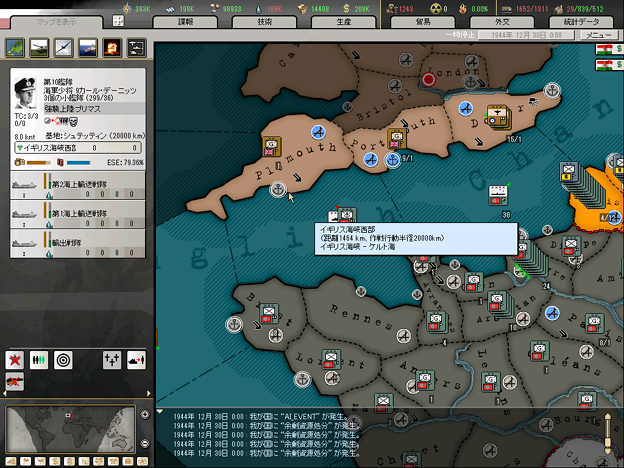Image resolution: width=624 pixels, height=468 pixels.
Task: Switch to terrain (mountains) map mode
Action: click(x=11, y=462)
